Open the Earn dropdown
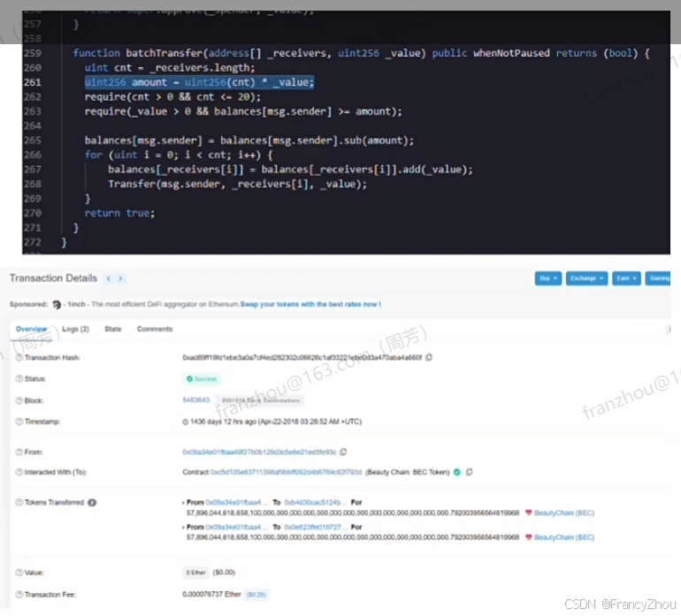Image resolution: width=681 pixels, height=616 pixels. pos(627,278)
